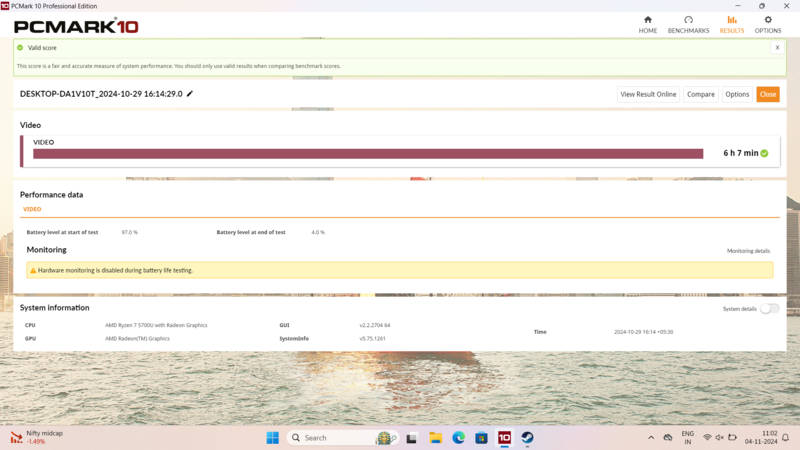This screenshot has height=450, width=800.
Task: Show hidden system tray icons
Action: [x=651, y=437]
